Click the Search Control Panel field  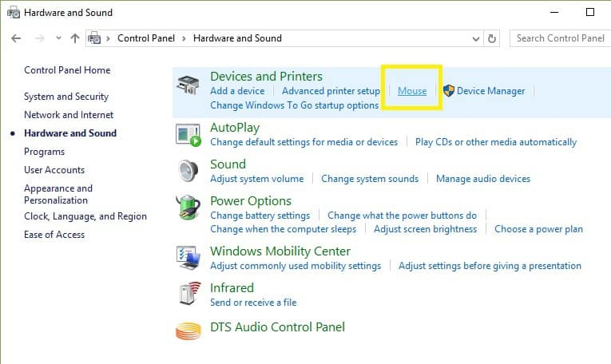pyautogui.click(x=559, y=38)
